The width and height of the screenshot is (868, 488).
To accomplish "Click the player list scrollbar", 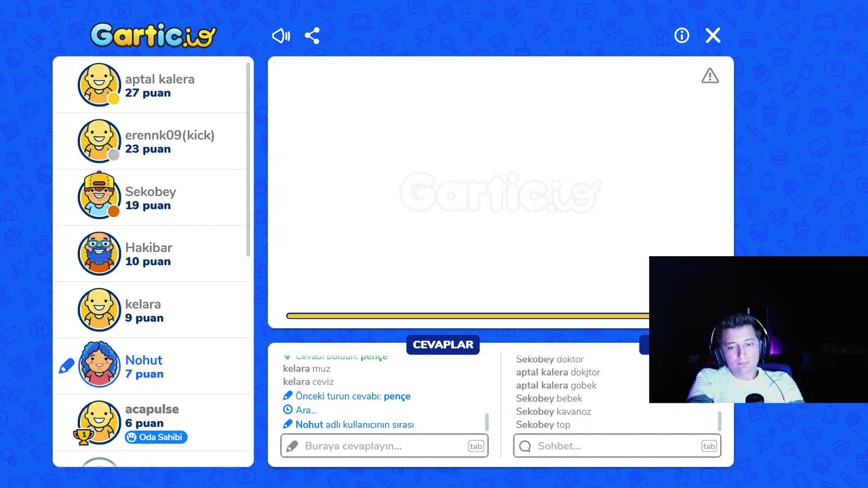I will tap(248, 159).
